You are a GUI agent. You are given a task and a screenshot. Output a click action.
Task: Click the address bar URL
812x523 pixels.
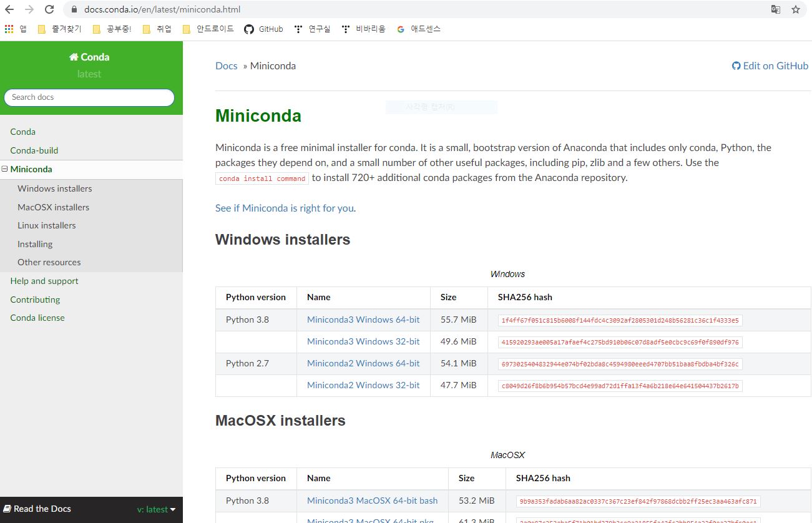(162, 9)
